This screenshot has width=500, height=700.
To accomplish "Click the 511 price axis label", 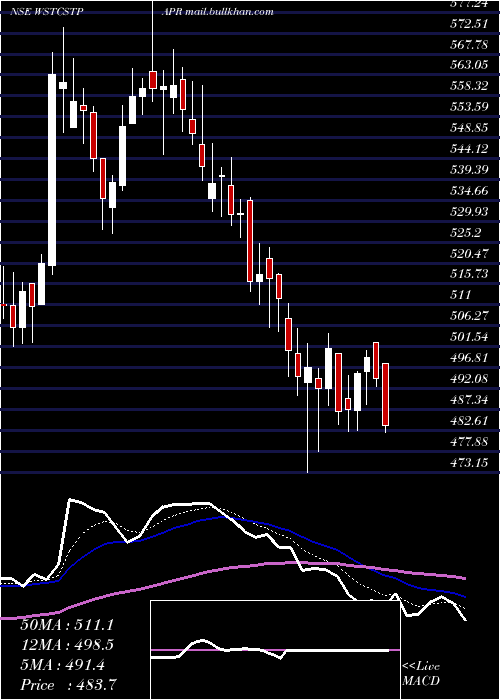I will tap(460, 295).
